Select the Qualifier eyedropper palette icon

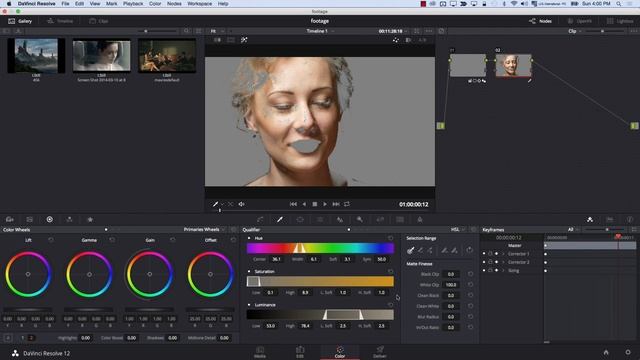(280, 220)
